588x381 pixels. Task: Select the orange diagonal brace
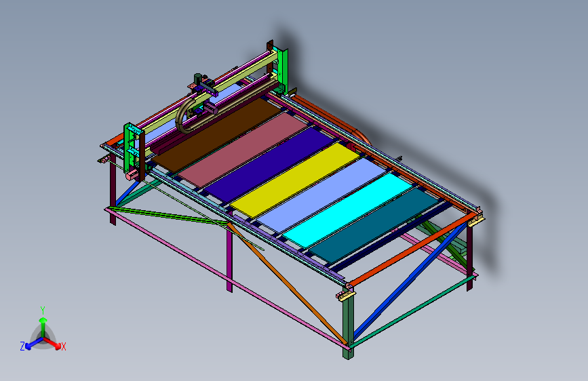click(287, 283)
